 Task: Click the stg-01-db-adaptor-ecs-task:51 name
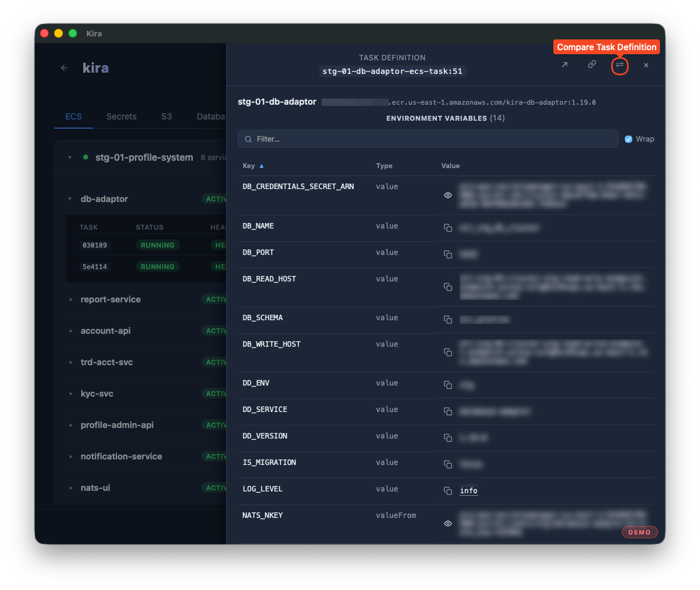pyautogui.click(x=393, y=71)
